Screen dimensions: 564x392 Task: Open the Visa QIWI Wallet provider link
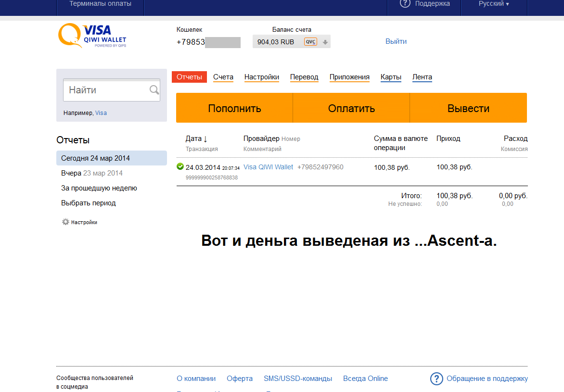tap(268, 167)
